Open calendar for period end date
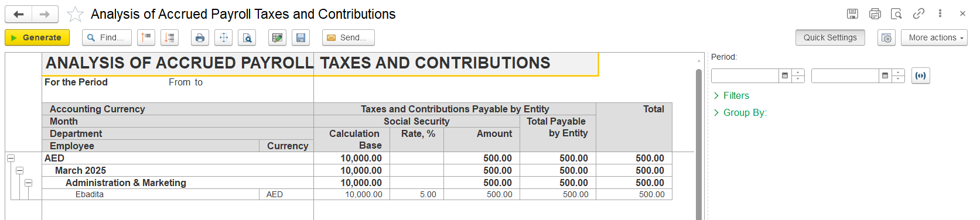Screen dimensions: 980x220 pyautogui.click(x=885, y=75)
